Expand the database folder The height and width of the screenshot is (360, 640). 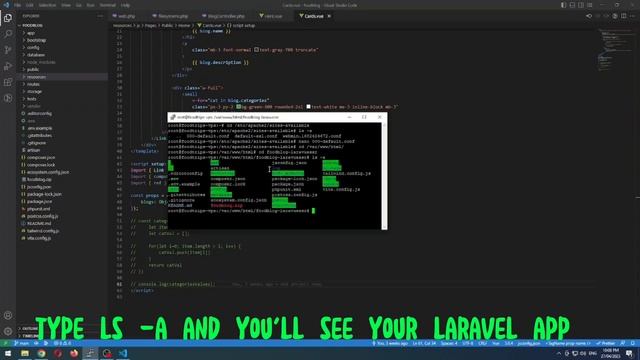pyautogui.click(x=36, y=55)
